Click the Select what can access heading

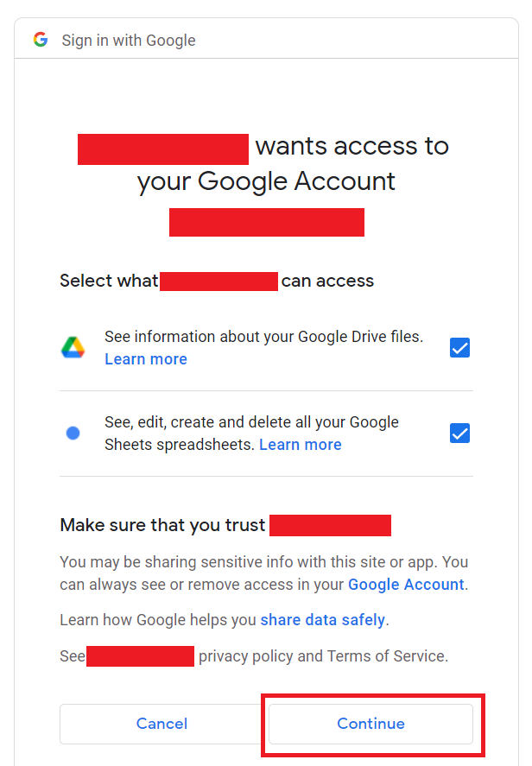[x=217, y=281]
